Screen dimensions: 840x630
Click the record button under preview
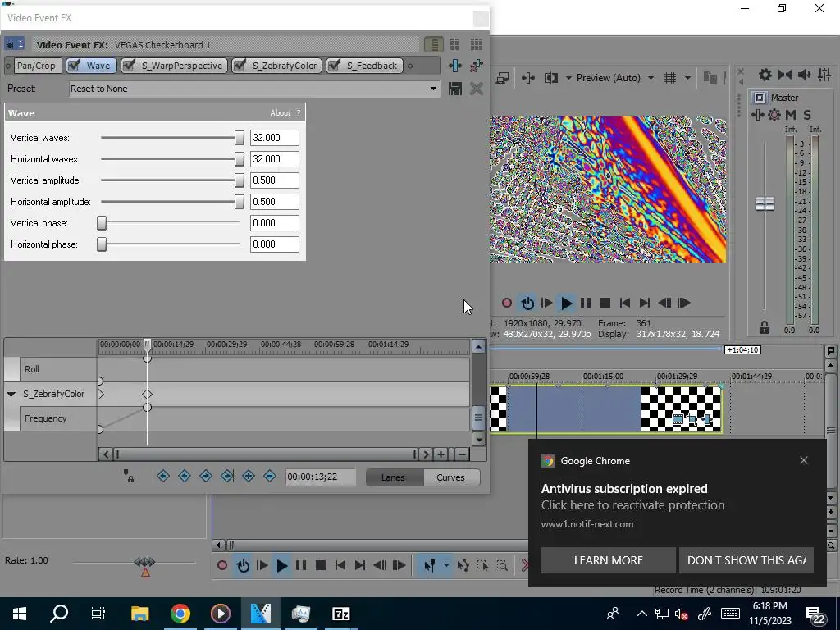coord(507,304)
